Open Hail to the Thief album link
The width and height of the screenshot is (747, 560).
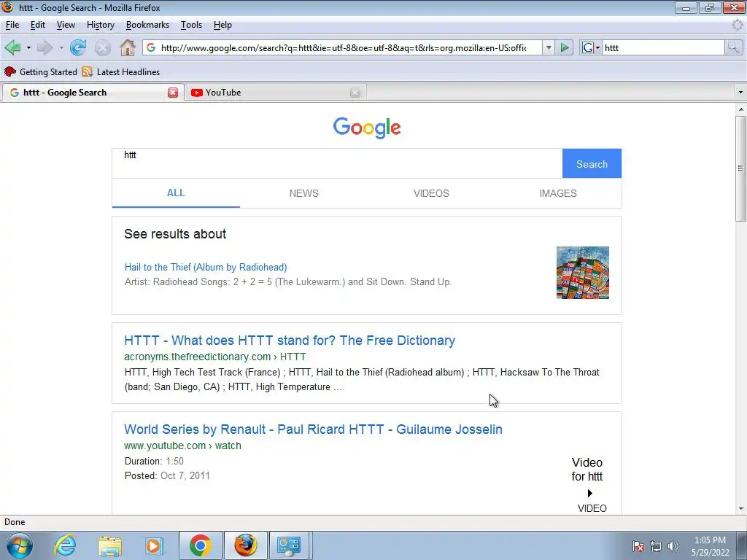click(x=206, y=267)
